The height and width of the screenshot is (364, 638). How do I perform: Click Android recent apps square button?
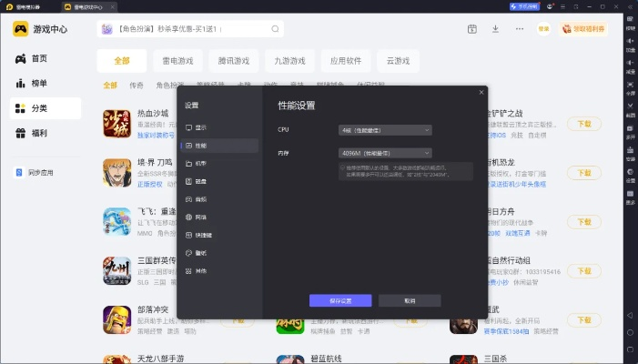(x=630, y=349)
